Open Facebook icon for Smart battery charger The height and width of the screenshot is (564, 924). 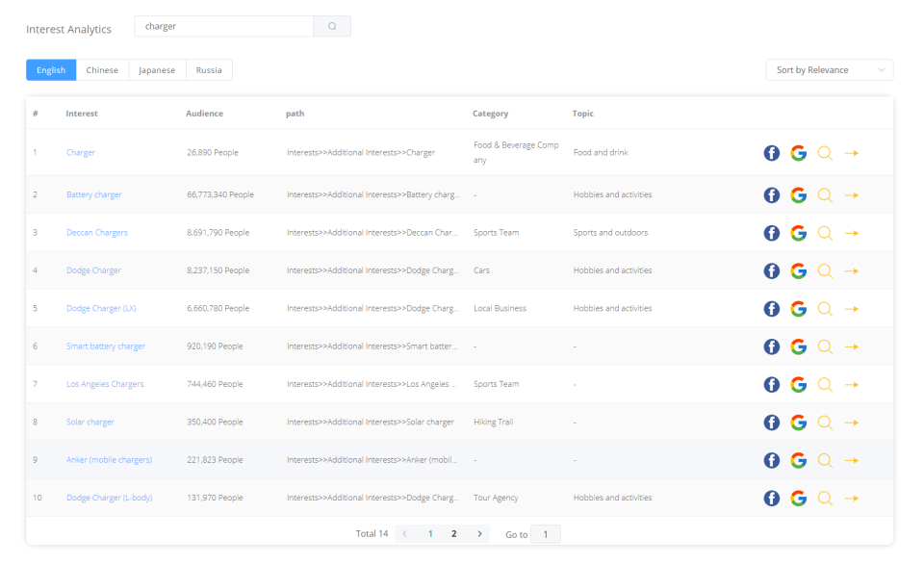tap(771, 346)
